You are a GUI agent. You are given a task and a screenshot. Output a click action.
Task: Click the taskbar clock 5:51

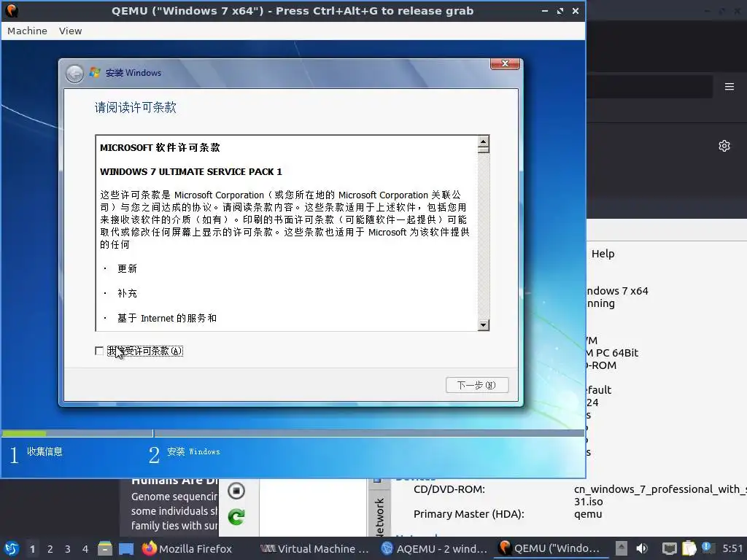732,548
